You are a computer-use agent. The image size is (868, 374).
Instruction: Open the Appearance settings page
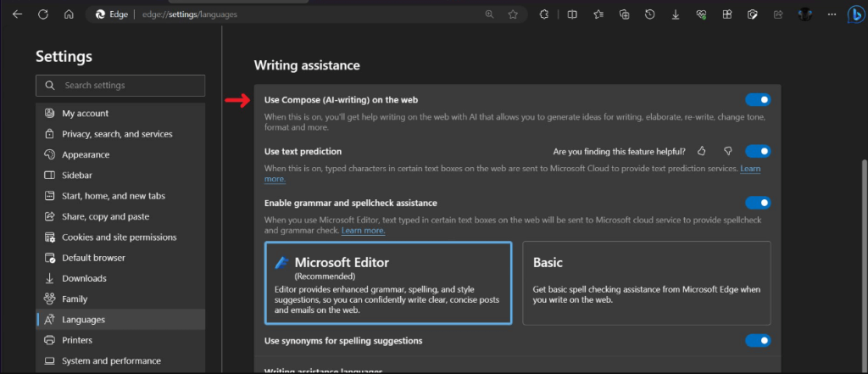120,154
